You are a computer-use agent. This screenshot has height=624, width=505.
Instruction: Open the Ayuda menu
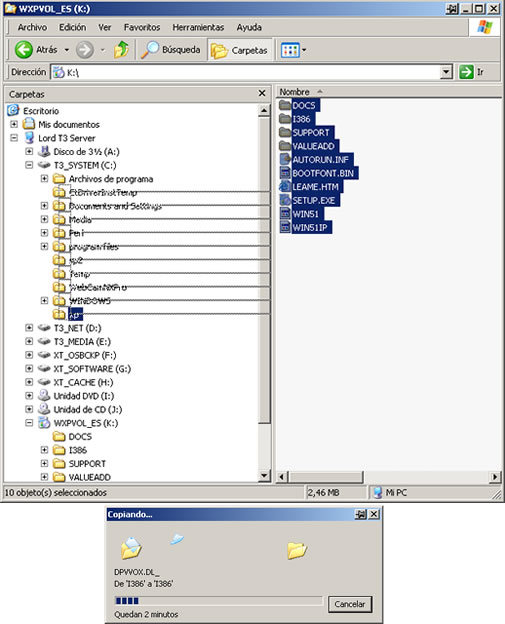click(249, 27)
